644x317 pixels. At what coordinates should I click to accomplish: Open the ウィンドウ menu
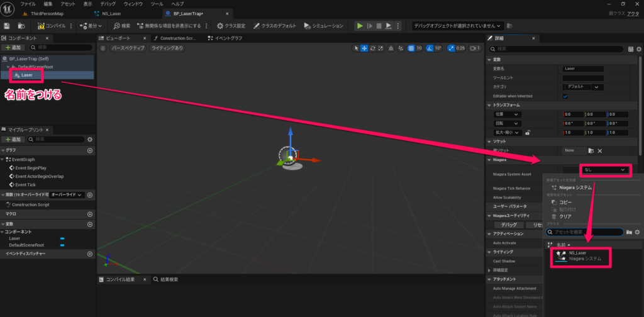[x=133, y=4]
